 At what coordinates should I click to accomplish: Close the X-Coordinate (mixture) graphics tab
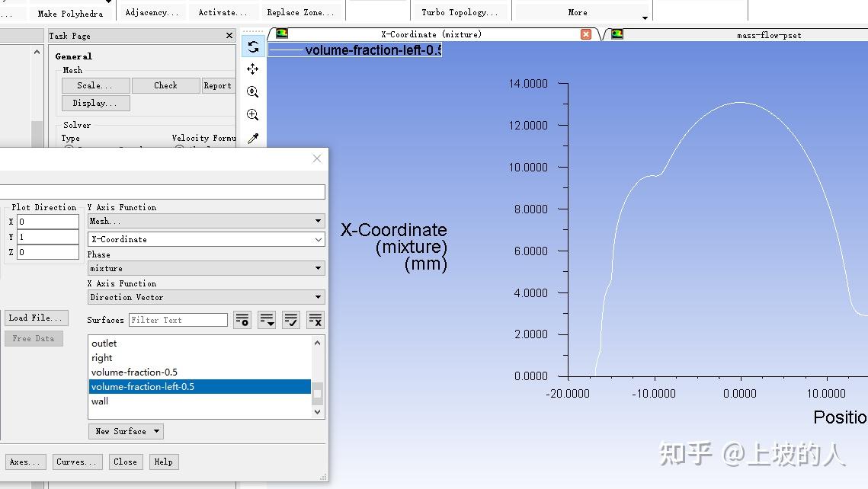586,34
